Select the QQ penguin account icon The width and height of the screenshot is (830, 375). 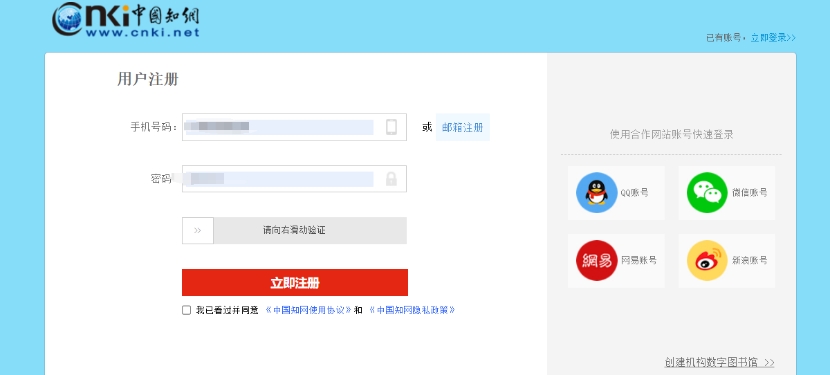[x=597, y=193]
